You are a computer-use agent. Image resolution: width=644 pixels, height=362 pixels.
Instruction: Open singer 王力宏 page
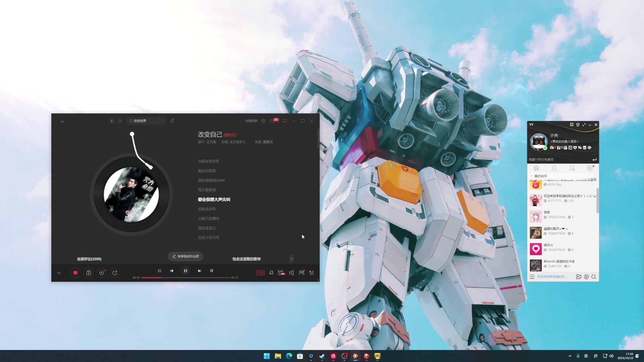211,142
